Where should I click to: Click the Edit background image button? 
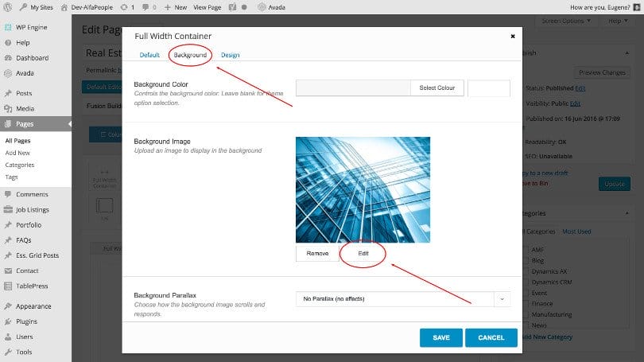[363, 253]
